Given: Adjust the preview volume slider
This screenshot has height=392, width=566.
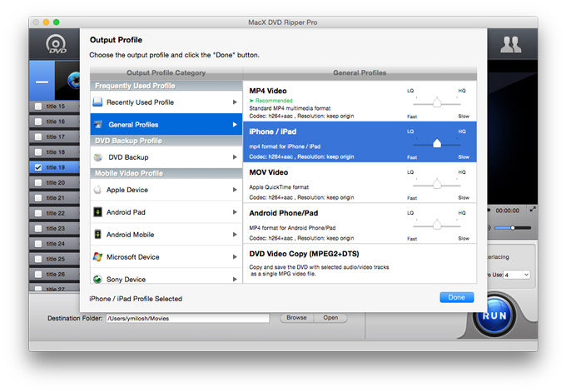Looking at the screenshot, I should [513, 228].
